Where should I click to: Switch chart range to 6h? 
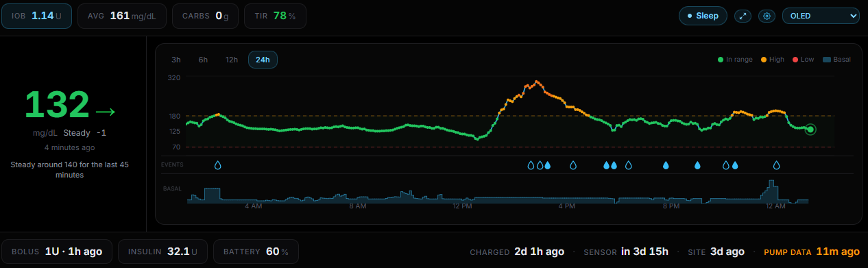coord(203,60)
